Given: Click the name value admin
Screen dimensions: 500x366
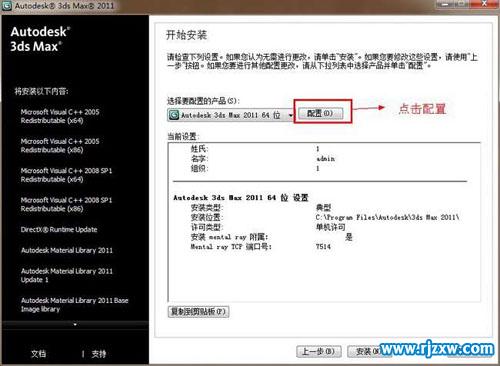Looking at the screenshot, I should [x=326, y=159].
